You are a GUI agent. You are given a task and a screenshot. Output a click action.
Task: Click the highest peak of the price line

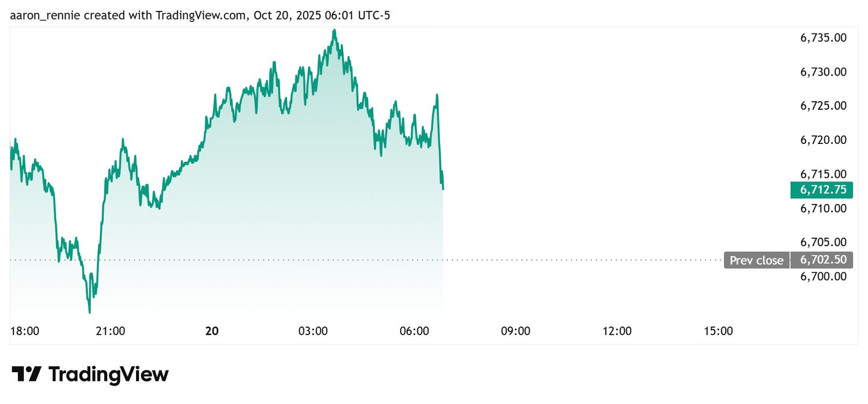pos(334,31)
